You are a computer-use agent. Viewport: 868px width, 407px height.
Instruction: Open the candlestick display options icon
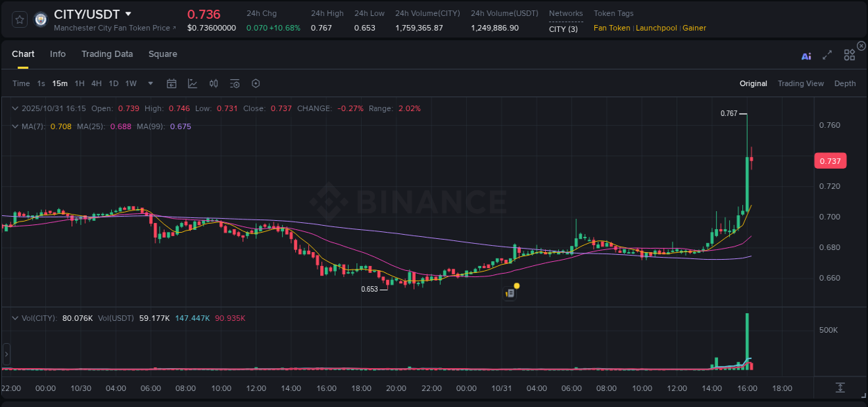213,83
